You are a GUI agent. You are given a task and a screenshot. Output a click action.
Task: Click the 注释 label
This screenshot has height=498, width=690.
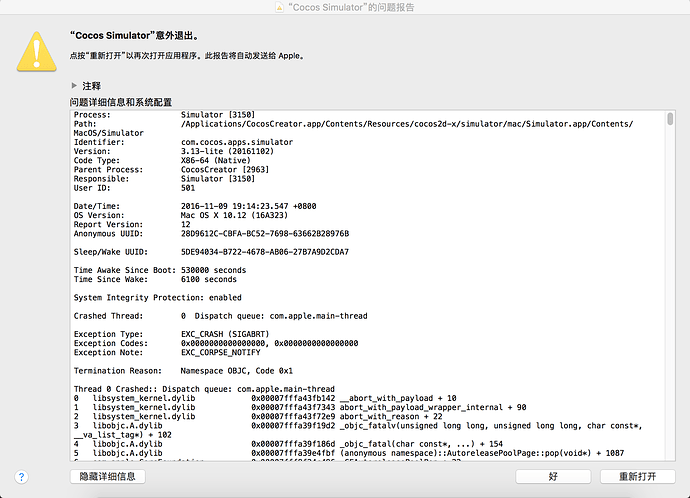coord(92,86)
